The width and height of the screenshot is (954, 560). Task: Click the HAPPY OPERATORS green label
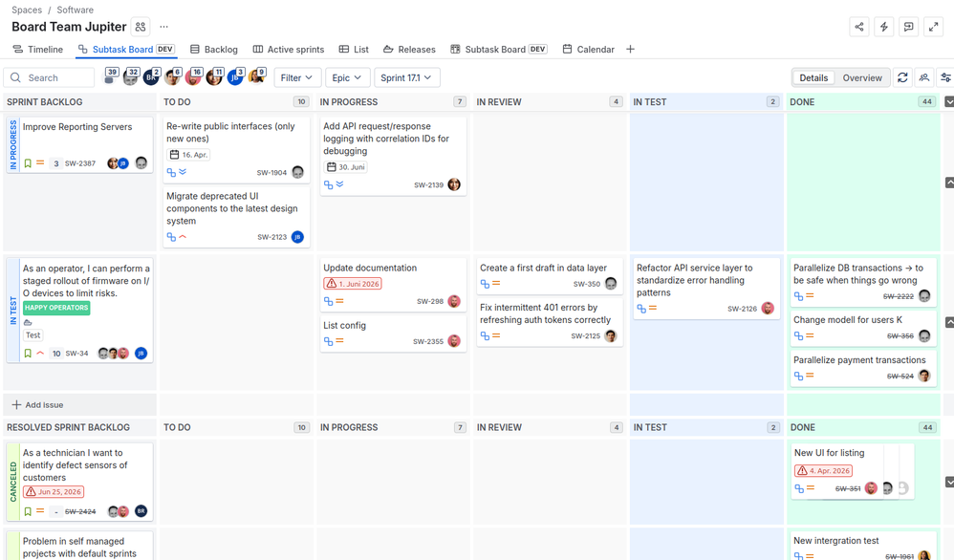coord(56,308)
